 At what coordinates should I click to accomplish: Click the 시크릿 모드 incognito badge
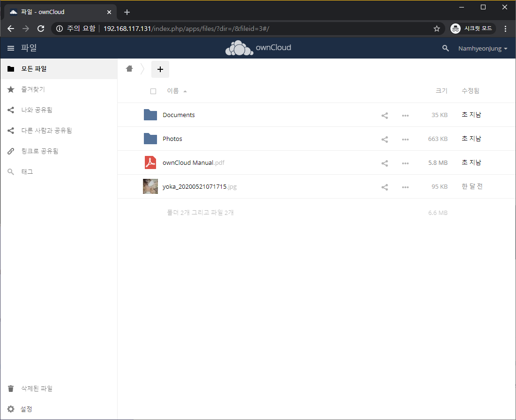coord(473,29)
